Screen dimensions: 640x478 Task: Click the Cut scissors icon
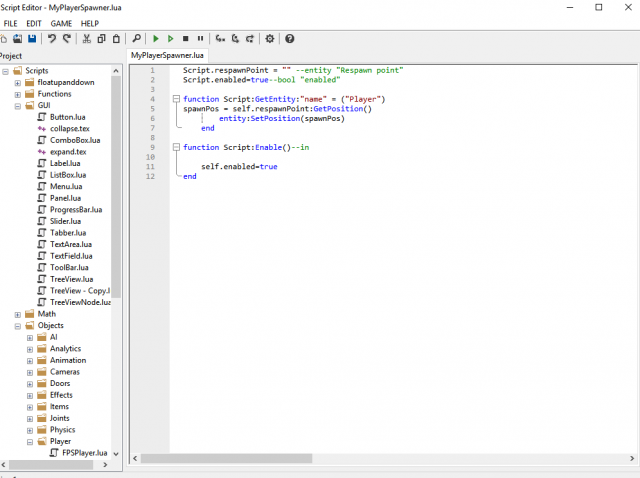tap(87, 38)
